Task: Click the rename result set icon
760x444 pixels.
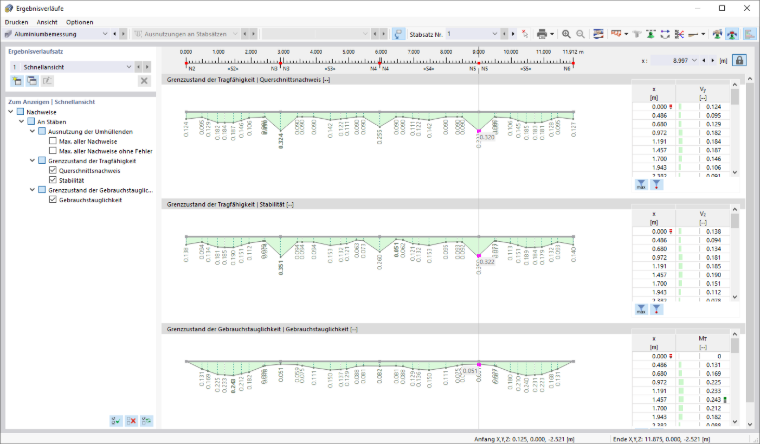Action: pos(47,81)
